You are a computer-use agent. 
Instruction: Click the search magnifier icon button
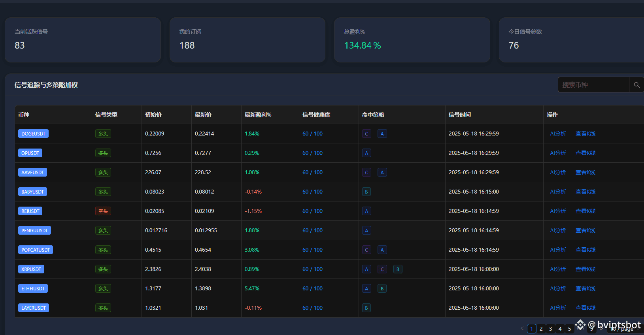(x=636, y=85)
